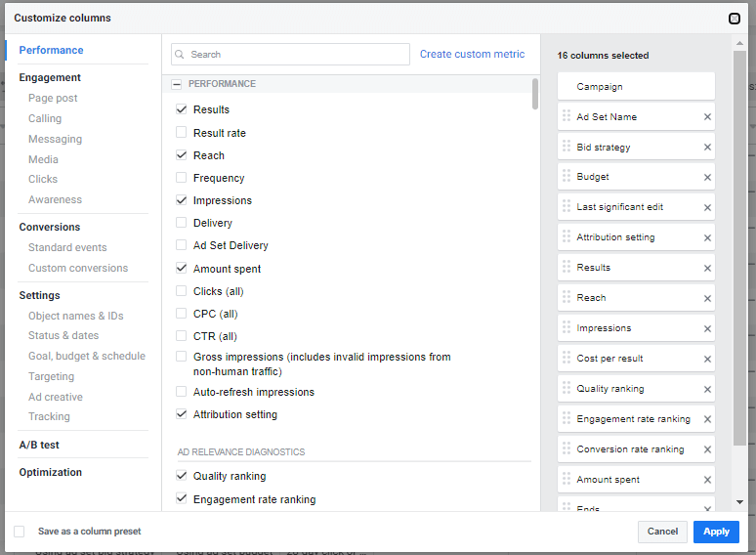The height and width of the screenshot is (555, 756).
Task: Collapse the PERFORMANCE section
Action: tap(177, 84)
